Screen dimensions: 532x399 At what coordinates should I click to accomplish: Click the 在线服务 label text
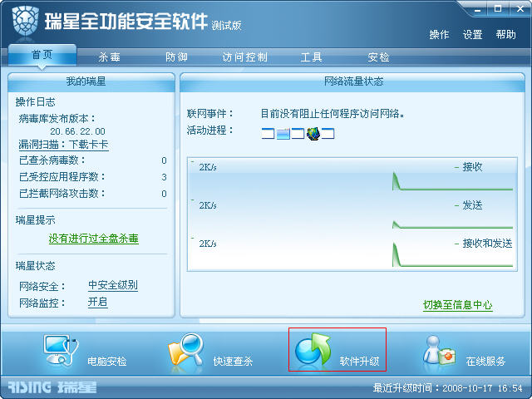485,362
